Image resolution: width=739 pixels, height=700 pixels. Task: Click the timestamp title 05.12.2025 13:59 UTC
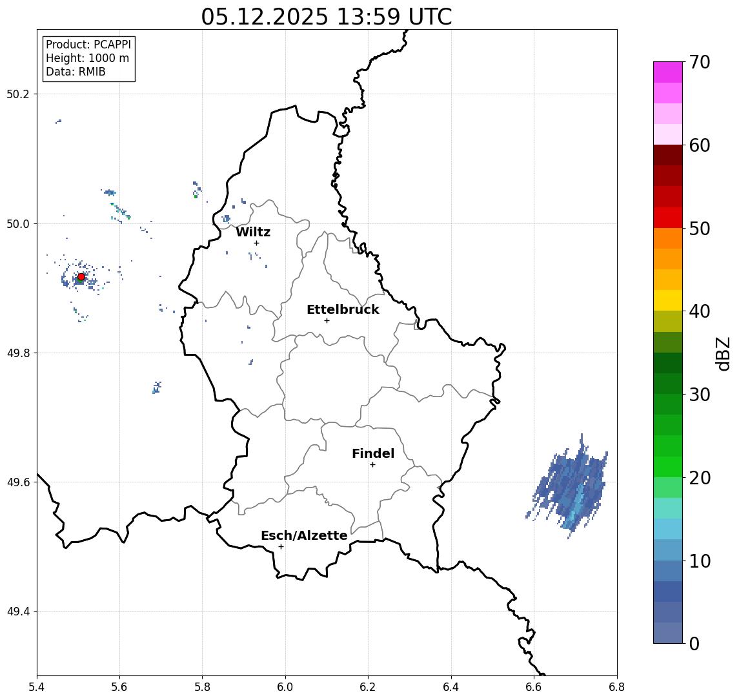coord(327,17)
